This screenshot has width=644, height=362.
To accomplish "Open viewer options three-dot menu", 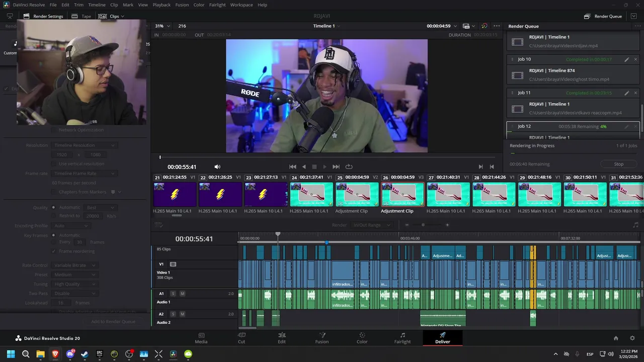I will point(497,26).
